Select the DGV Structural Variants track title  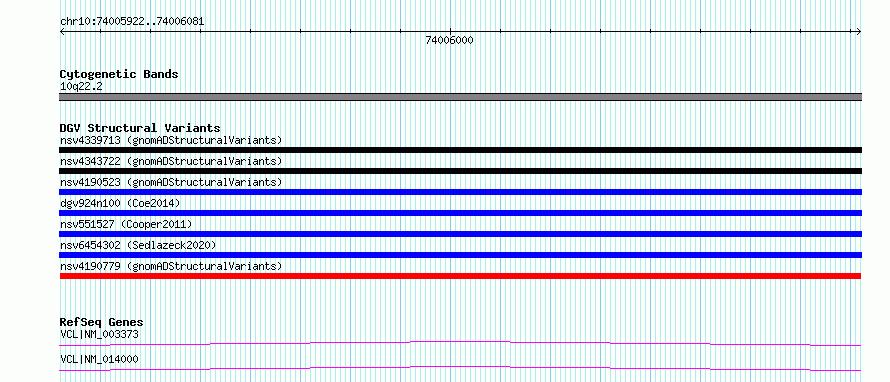point(140,128)
